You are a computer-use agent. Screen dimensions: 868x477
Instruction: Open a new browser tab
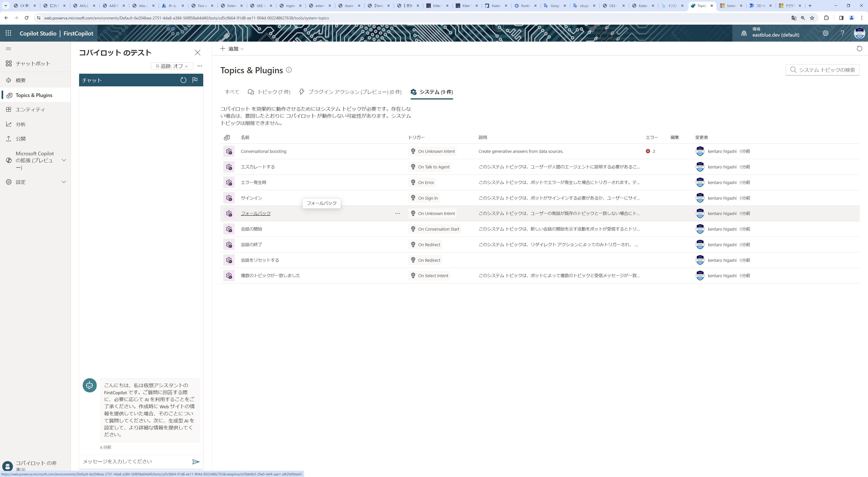(810, 6)
